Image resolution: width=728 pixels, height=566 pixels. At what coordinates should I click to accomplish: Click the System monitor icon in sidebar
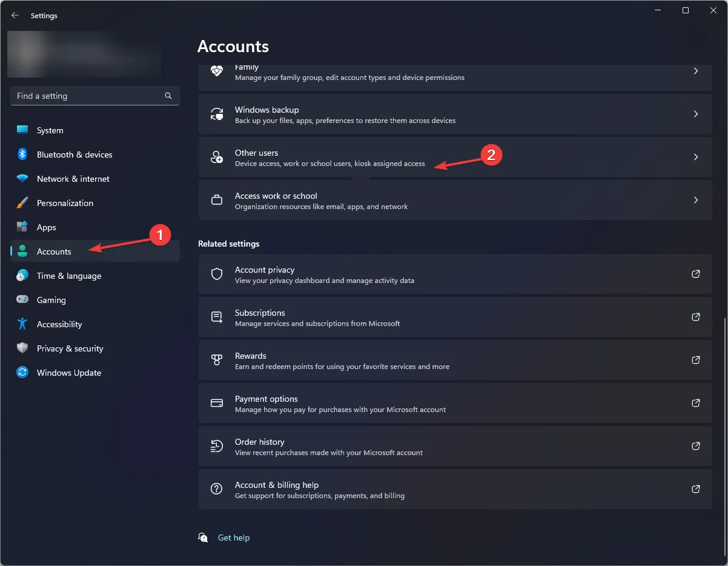(x=22, y=130)
